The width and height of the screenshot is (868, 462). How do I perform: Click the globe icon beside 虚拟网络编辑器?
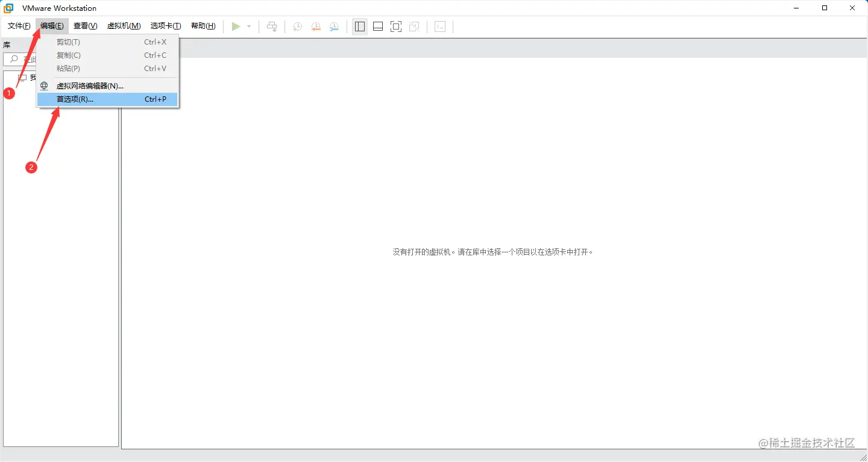click(x=44, y=86)
